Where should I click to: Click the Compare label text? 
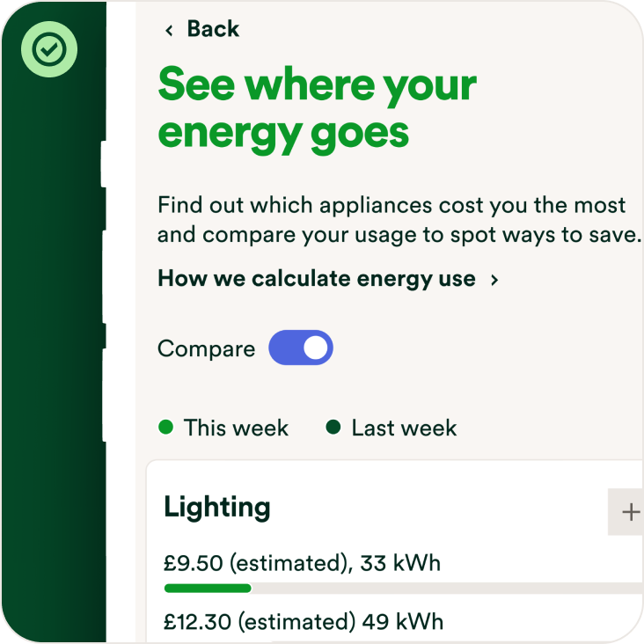pos(206,348)
